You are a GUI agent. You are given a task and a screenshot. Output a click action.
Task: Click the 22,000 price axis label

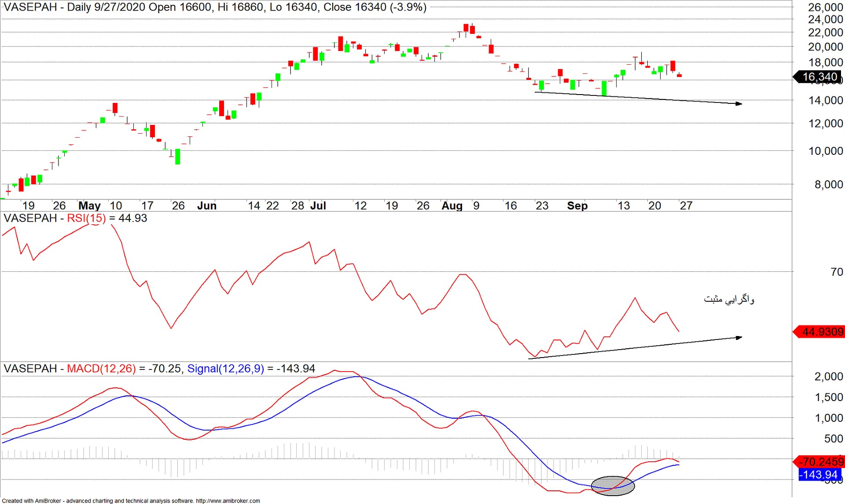[826, 33]
